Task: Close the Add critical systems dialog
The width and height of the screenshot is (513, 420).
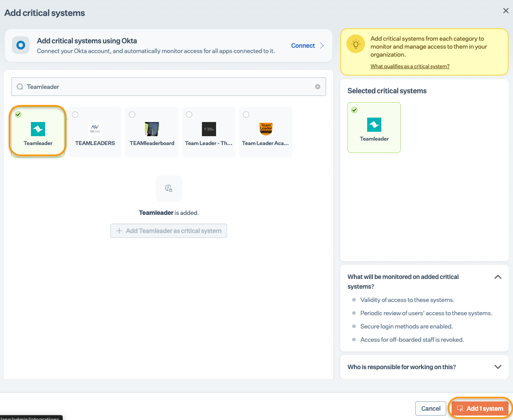Action: (x=505, y=11)
